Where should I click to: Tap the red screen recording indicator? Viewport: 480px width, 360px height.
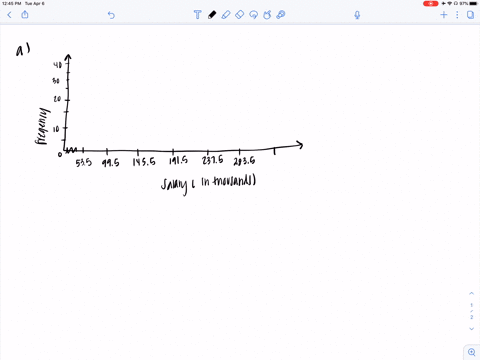click(430, 3)
